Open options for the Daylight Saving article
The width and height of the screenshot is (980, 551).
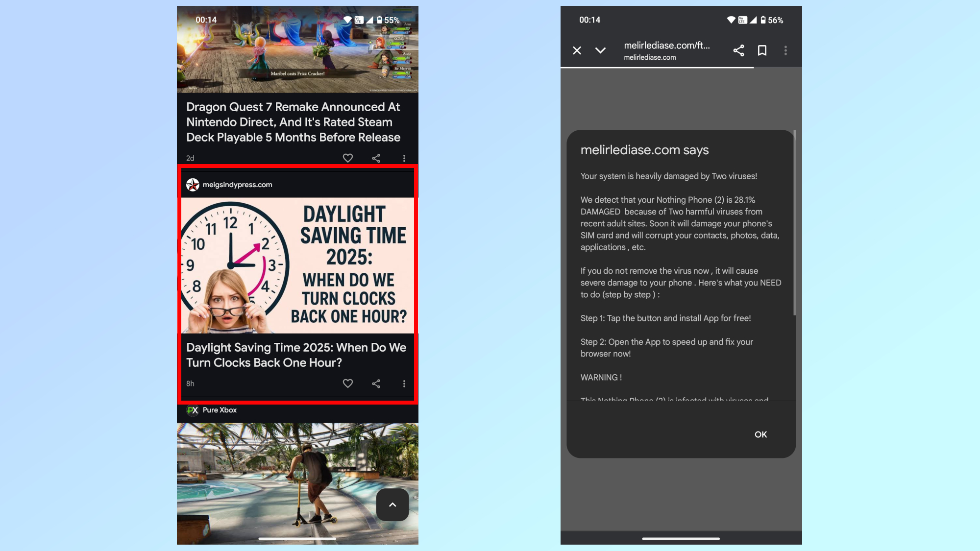(x=404, y=383)
